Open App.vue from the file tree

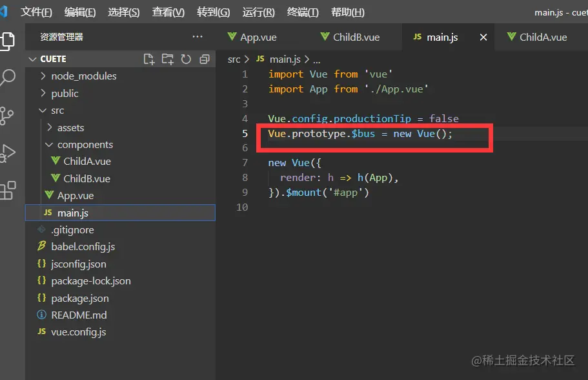(x=76, y=196)
